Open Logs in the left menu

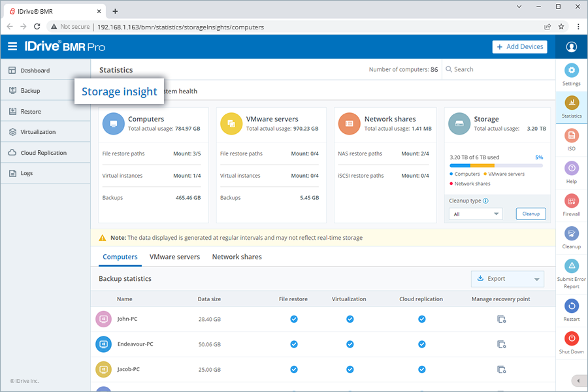(45, 173)
